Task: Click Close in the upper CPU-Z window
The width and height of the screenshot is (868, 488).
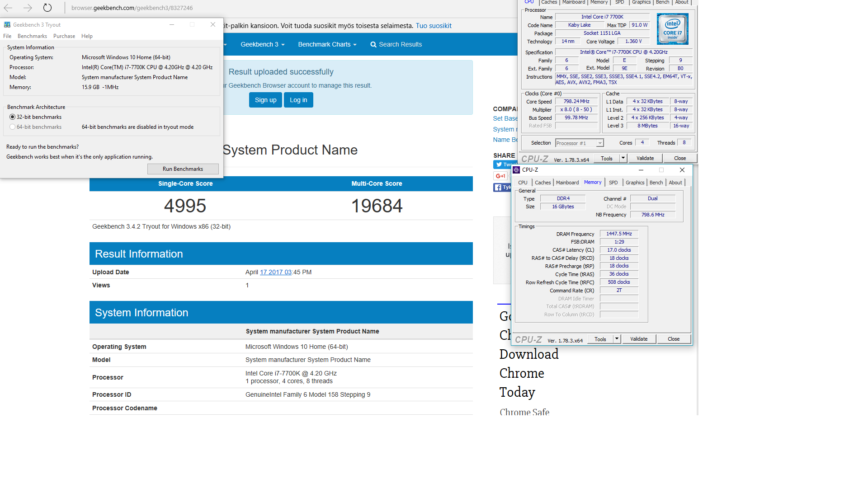Action: click(x=680, y=158)
